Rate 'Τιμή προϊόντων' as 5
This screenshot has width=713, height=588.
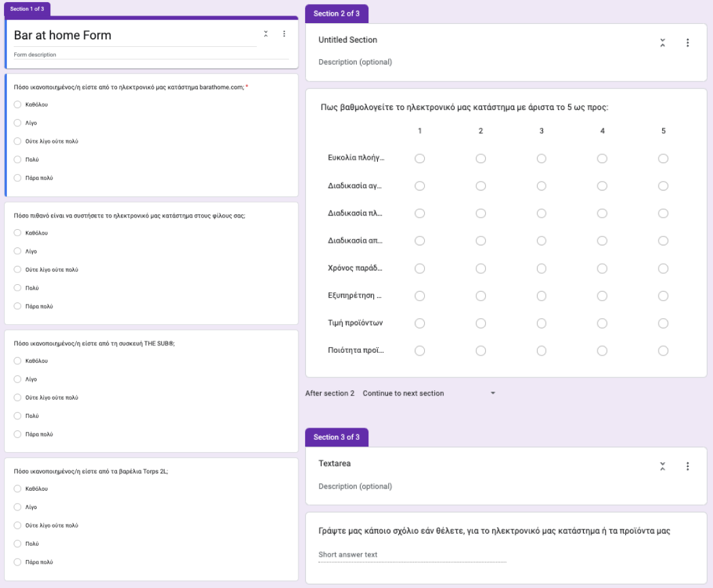click(663, 323)
